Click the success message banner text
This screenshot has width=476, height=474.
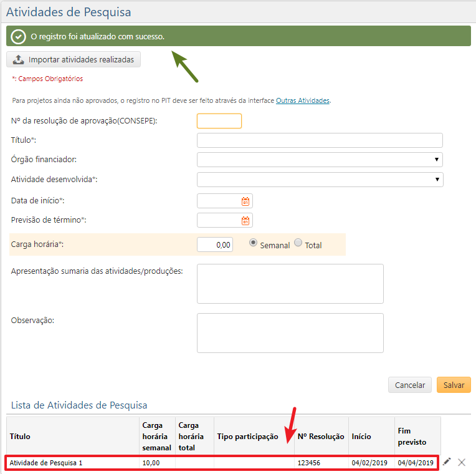pyautogui.click(x=97, y=36)
